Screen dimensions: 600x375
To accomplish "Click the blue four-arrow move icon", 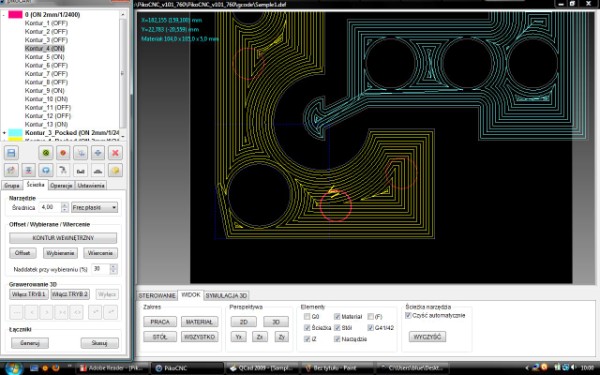I will coord(98,153).
